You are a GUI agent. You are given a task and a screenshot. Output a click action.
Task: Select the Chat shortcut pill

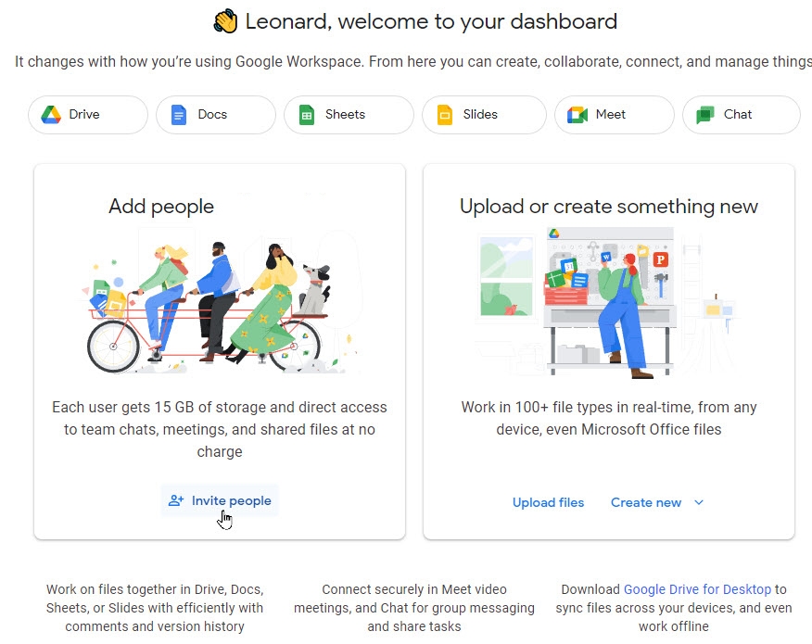pyautogui.click(x=741, y=114)
